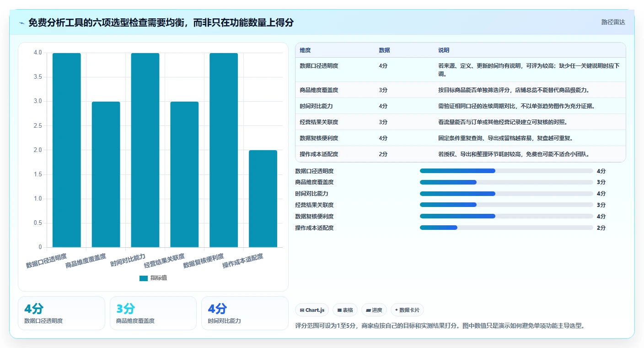Click 数据口径透明度 in the table
Viewport: 644px width, 348px height.
click(x=319, y=66)
